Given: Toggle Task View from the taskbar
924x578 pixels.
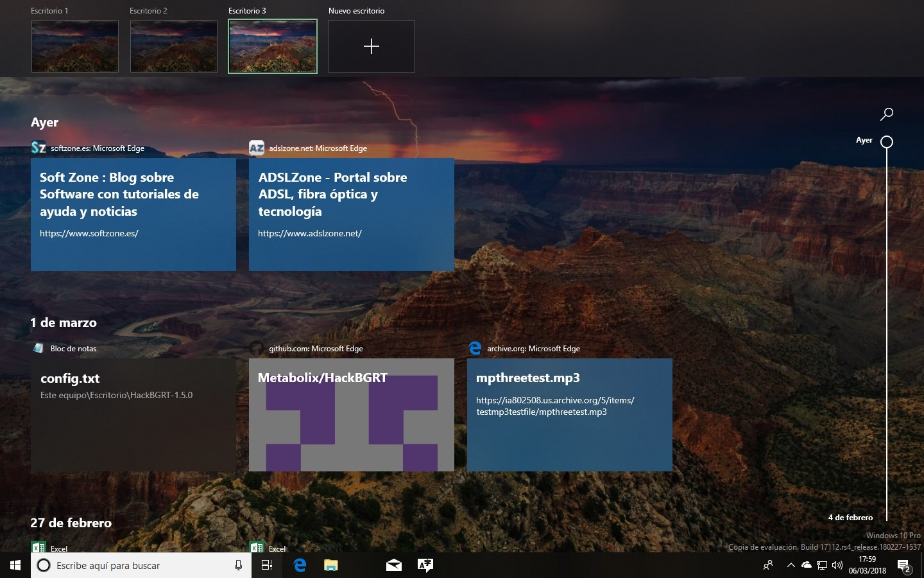Looking at the screenshot, I should pos(267,565).
